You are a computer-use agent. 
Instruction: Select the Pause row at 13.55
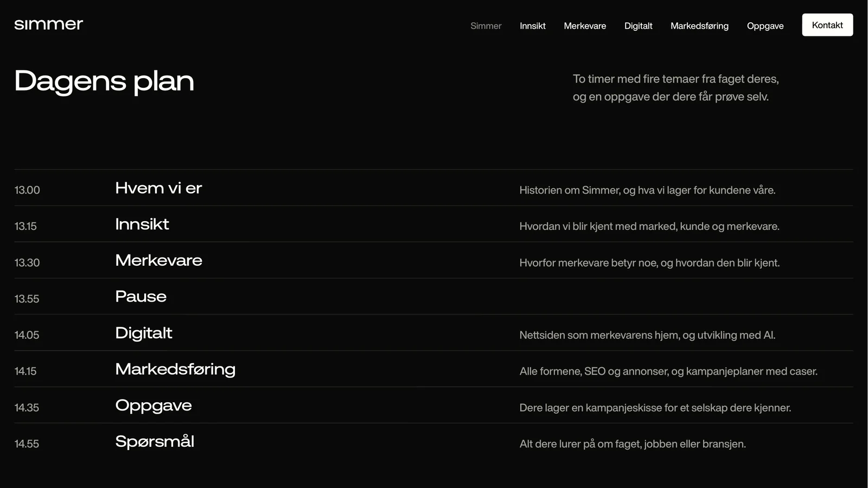pyautogui.click(x=433, y=297)
